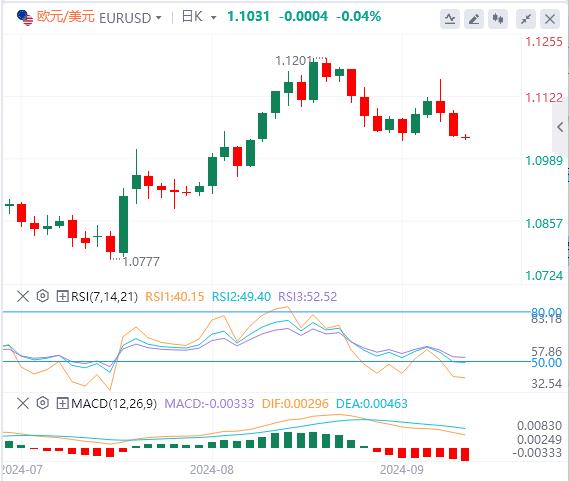Click the RSI(7,14,21) label
This screenshot has width=569, height=481.
click(105, 297)
